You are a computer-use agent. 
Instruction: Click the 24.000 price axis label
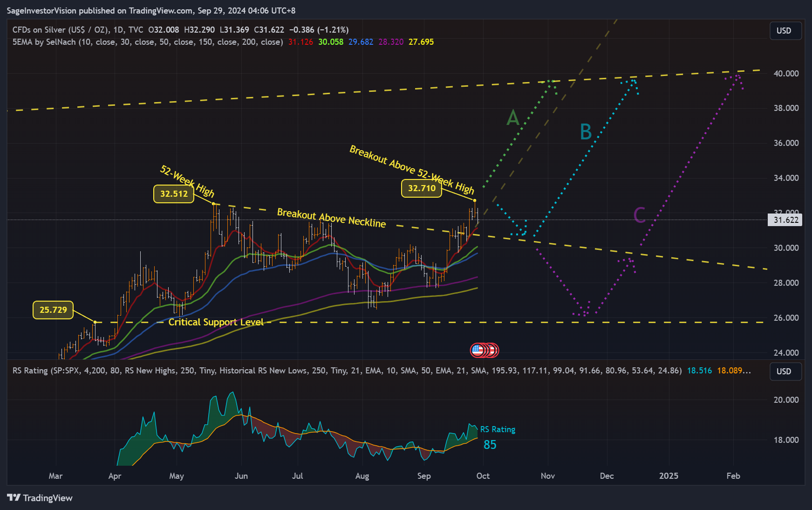coord(786,353)
